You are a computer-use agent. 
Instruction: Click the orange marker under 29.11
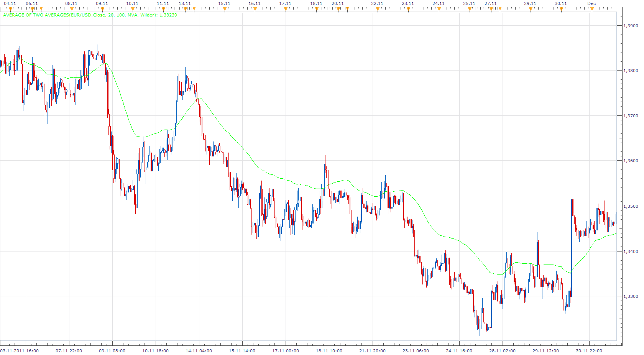tap(531, 9)
